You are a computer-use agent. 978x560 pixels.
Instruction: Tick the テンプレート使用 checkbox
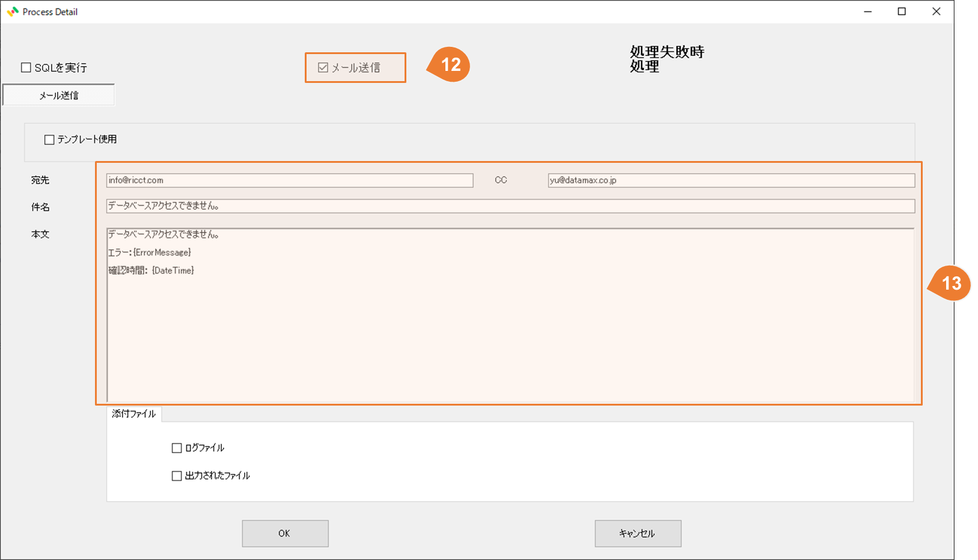49,139
